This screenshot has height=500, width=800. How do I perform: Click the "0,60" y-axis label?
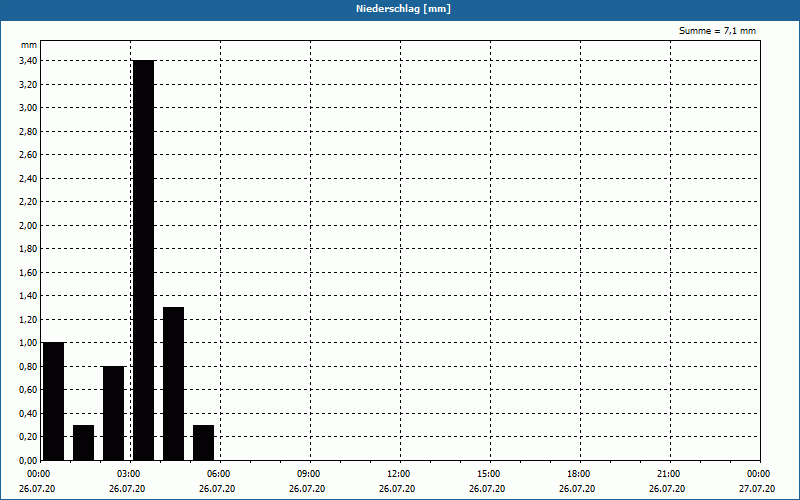coord(28,390)
